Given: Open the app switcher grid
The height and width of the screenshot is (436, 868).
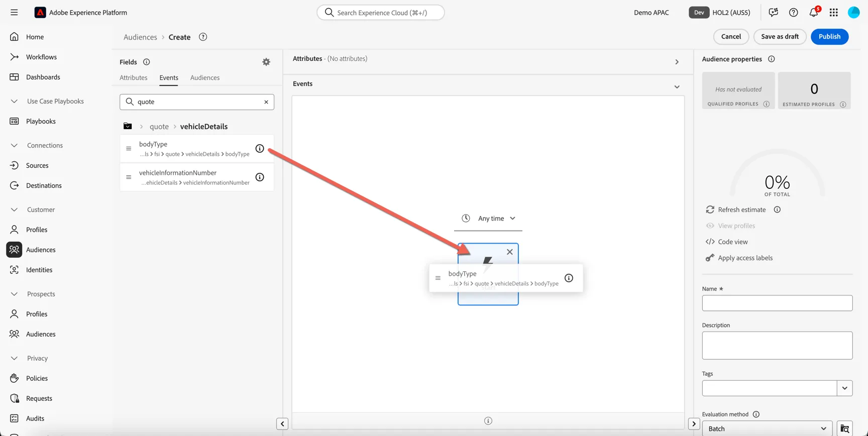Looking at the screenshot, I should click(x=834, y=13).
